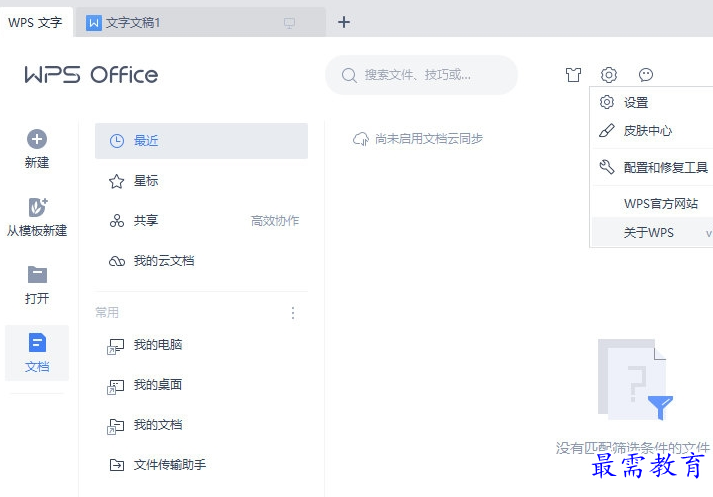Click the 高效协作 link
The width and height of the screenshot is (713, 497).
275,221
